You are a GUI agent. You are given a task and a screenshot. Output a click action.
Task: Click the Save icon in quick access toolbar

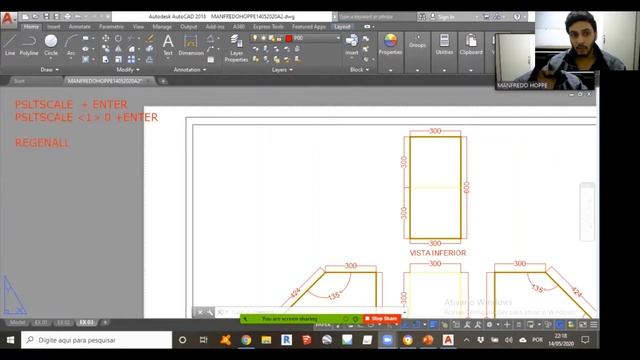[x=46, y=17]
